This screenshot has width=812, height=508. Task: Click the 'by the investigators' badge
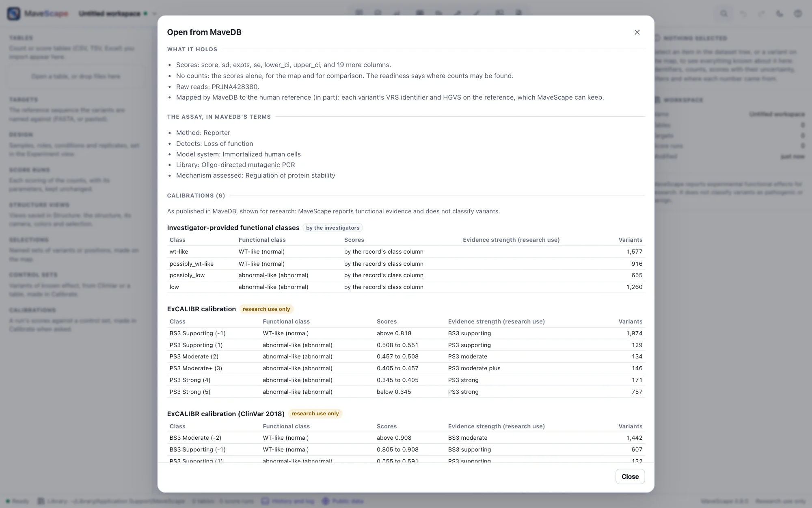point(333,228)
